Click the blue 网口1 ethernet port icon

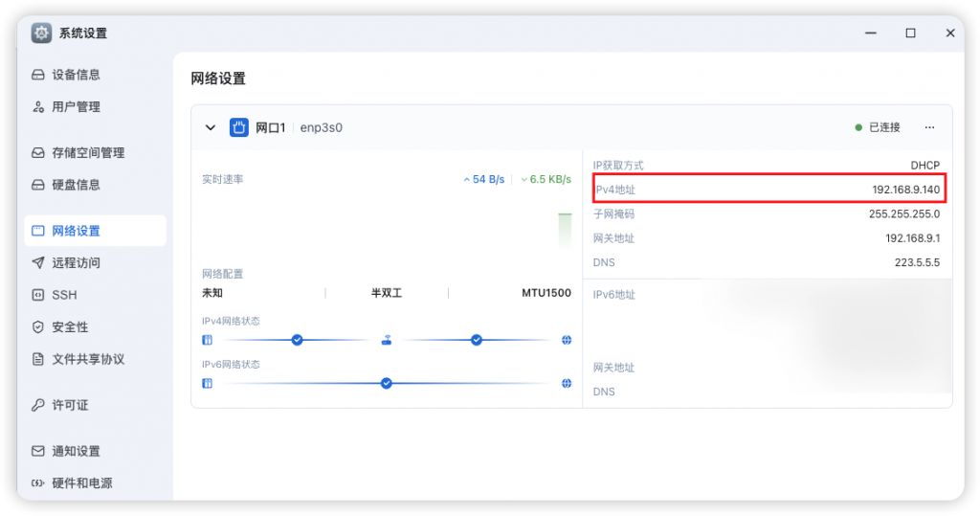point(239,127)
